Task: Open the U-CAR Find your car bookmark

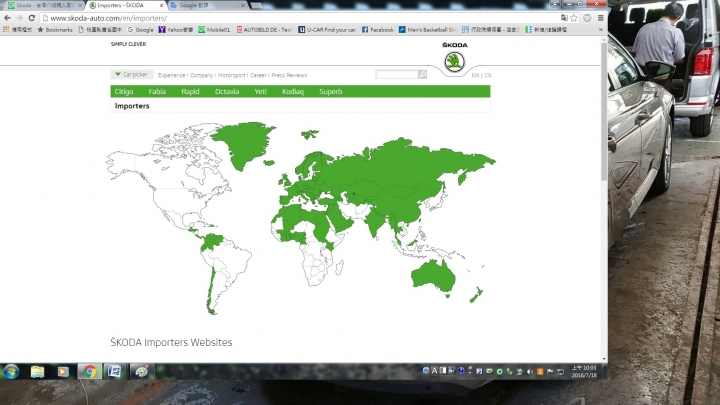Action: [x=327, y=29]
